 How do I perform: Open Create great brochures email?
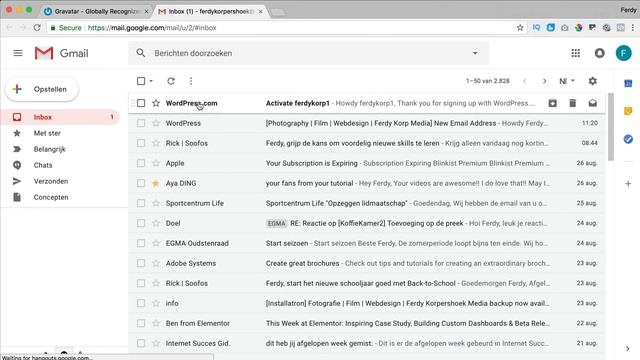point(367,263)
